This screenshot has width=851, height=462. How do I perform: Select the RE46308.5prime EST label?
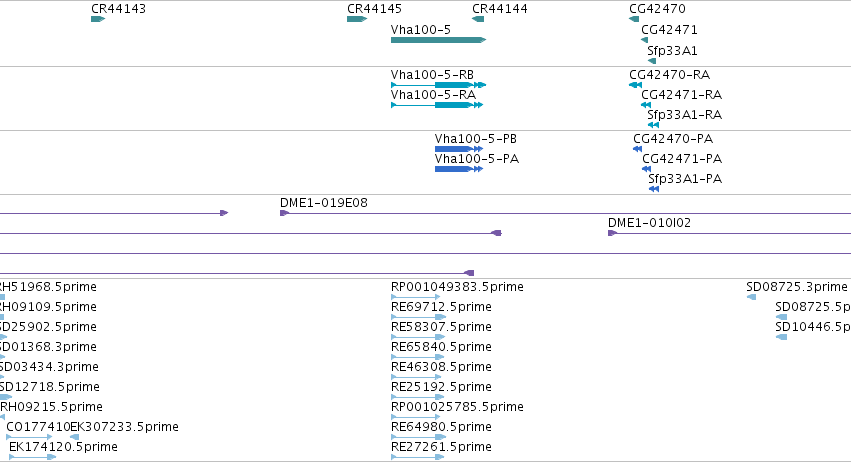tap(441, 368)
